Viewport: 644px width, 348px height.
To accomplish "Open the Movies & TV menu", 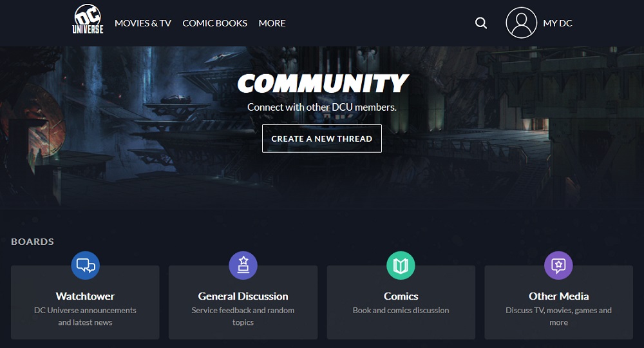I will (143, 23).
